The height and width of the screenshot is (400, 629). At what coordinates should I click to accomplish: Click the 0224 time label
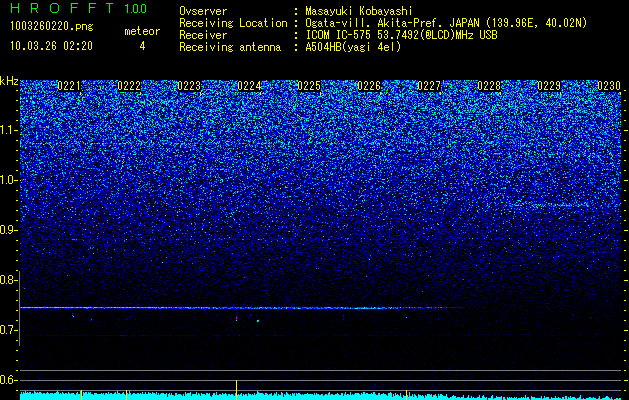click(x=249, y=86)
